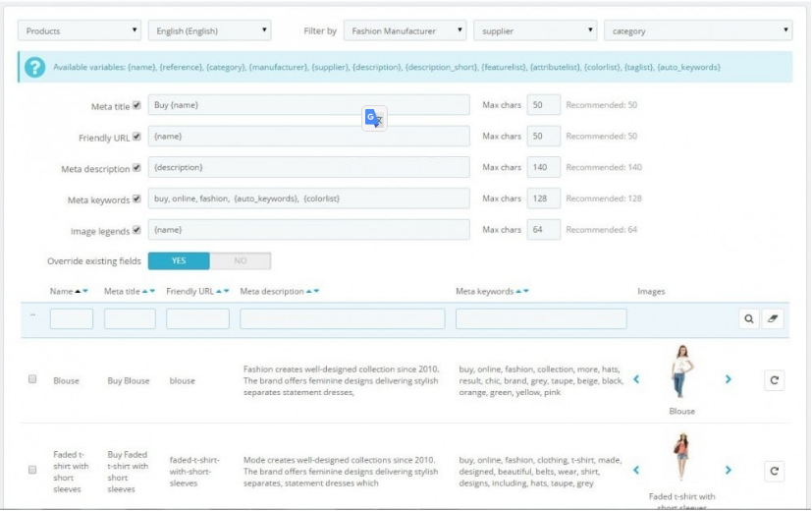Screen dimensions: 812x511
Task: Expand the Fashion Manufacturer filter dropdown
Action: [x=405, y=31]
